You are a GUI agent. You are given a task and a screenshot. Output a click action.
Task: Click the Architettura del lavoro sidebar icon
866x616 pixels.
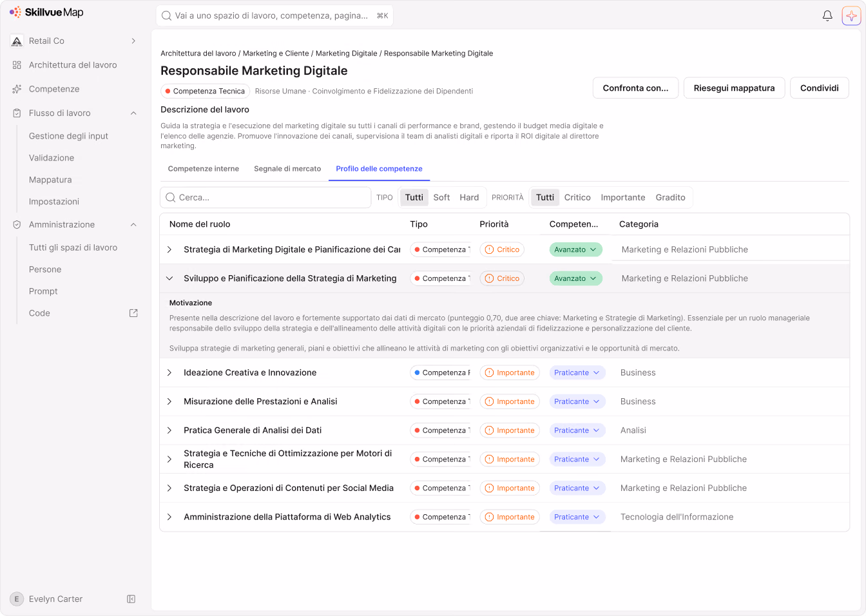point(17,65)
